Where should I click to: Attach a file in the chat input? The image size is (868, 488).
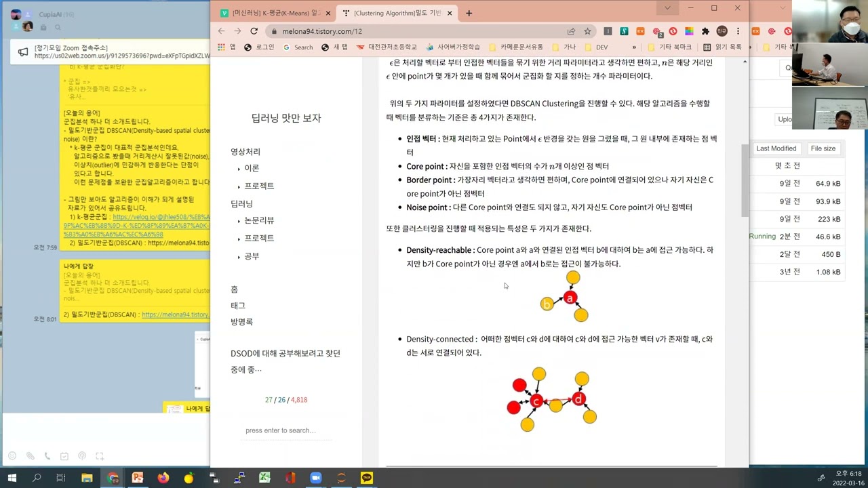30,456
